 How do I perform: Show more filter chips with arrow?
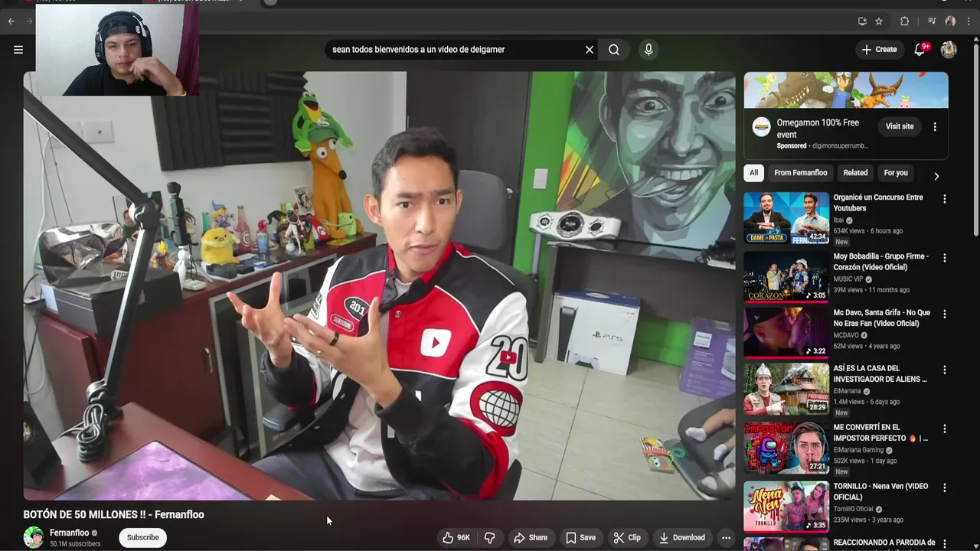(x=936, y=176)
